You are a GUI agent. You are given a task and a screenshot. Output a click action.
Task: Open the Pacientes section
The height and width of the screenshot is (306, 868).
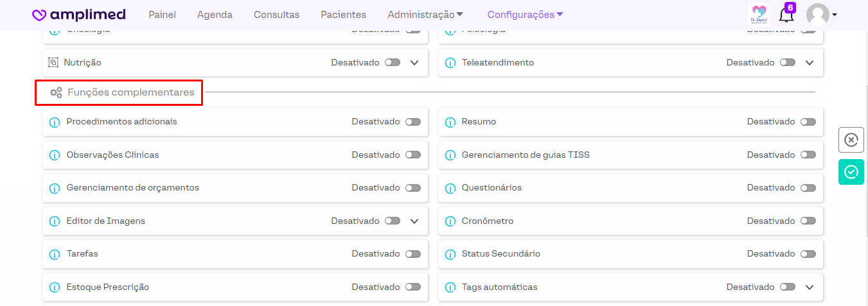pos(343,15)
